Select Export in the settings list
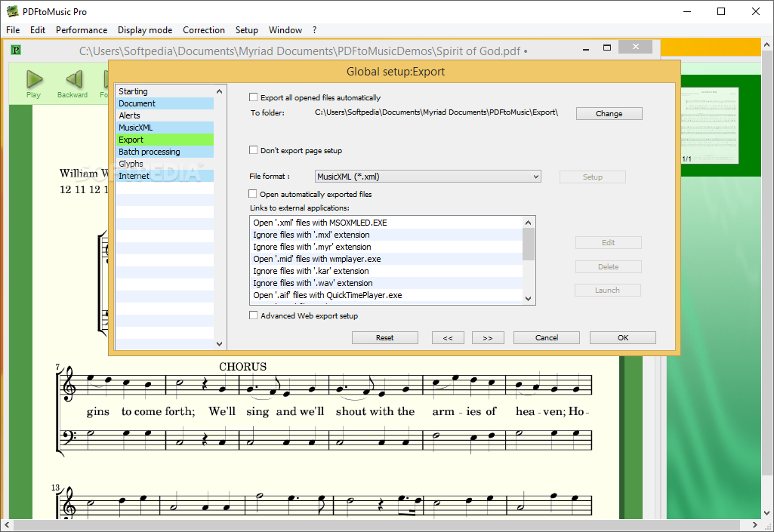The height and width of the screenshot is (532, 774). (x=165, y=140)
